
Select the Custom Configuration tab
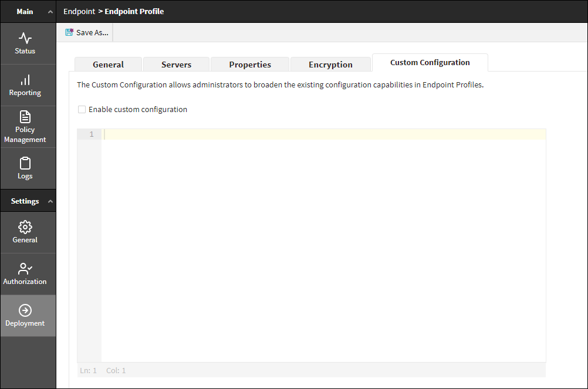(x=430, y=63)
